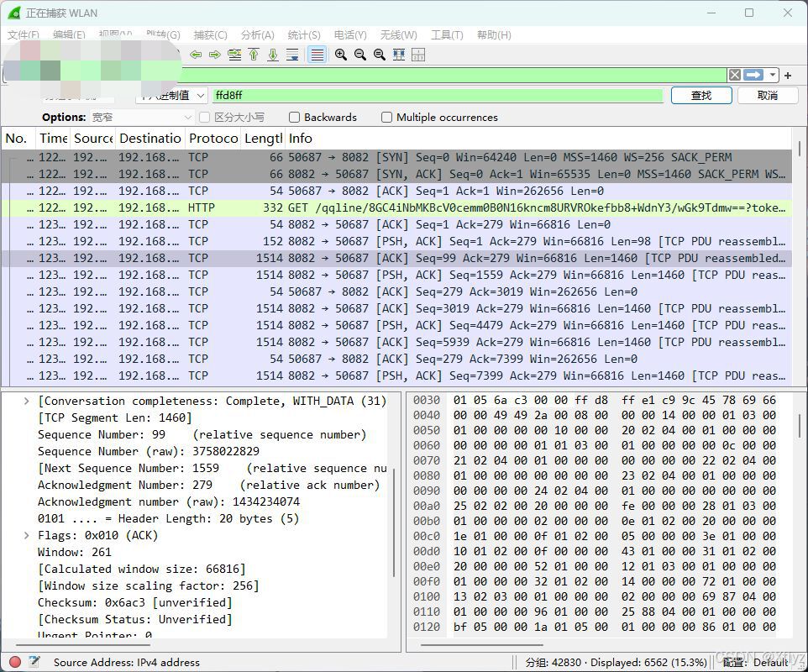The image size is (808, 672).
Task: Click hex offset row 0030
Action: [427, 400]
